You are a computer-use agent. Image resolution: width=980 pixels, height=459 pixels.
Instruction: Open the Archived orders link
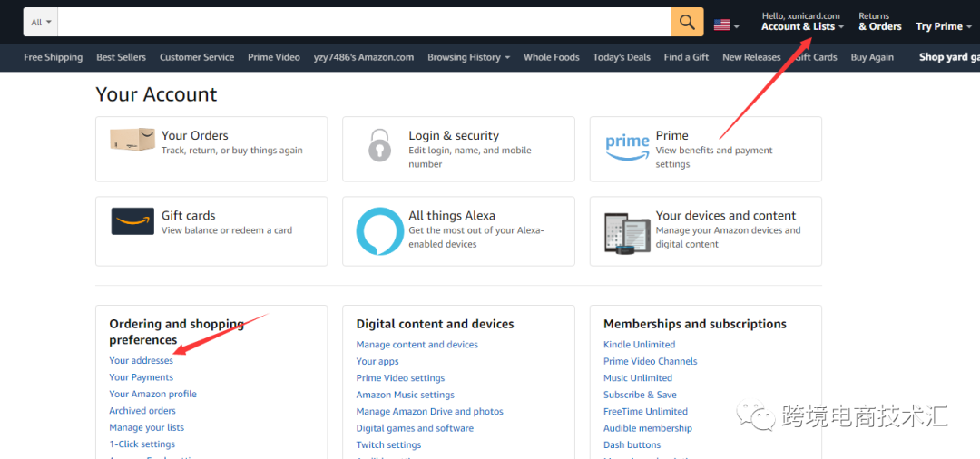point(142,411)
